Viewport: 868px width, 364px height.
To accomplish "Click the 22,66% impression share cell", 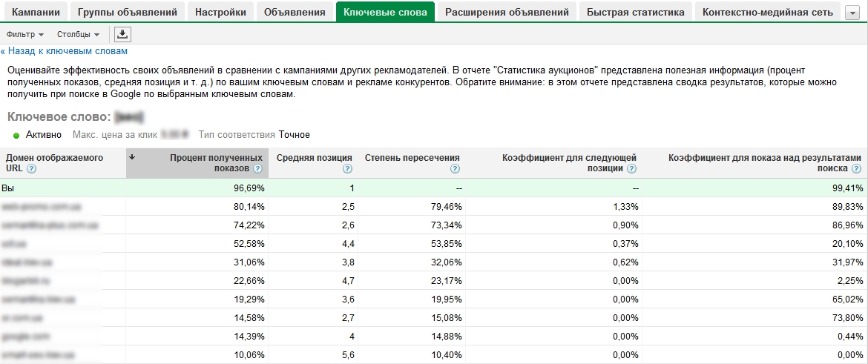I will pyautogui.click(x=249, y=281).
